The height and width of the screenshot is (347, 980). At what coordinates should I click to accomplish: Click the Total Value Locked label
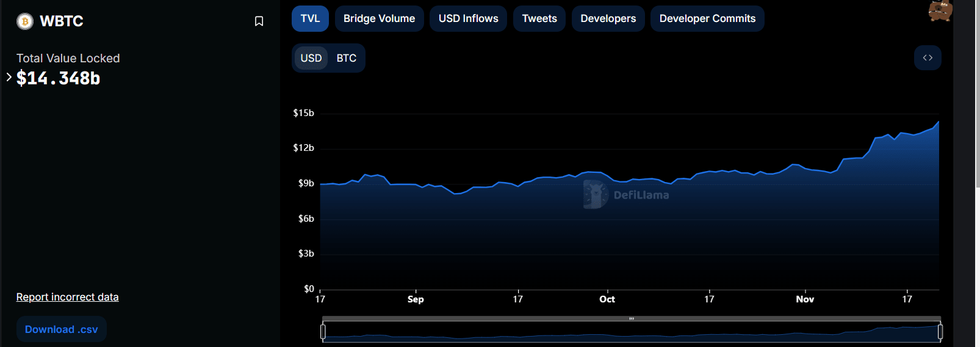point(68,58)
